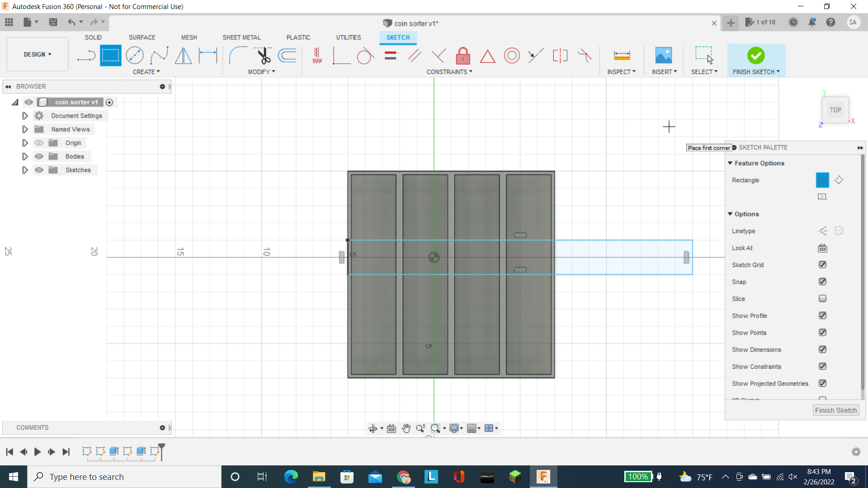The width and height of the screenshot is (868, 488).
Task: Open the Constraints dropdown
Action: click(470, 71)
